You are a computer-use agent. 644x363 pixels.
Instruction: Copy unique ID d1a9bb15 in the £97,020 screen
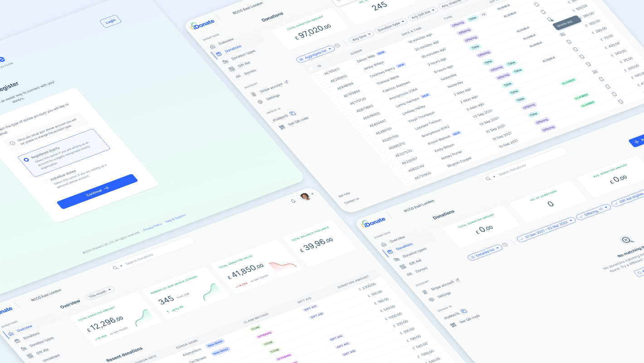[x=293, y=113]
